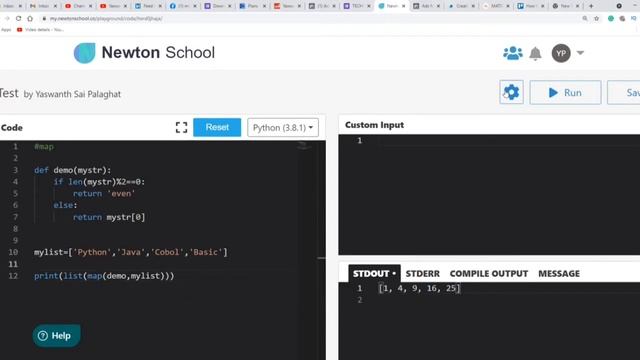The width and height of the screenshot is (640, 360).
Task: Click author name Yaswanth Sai Palaghat
Action: pos(78,94)
